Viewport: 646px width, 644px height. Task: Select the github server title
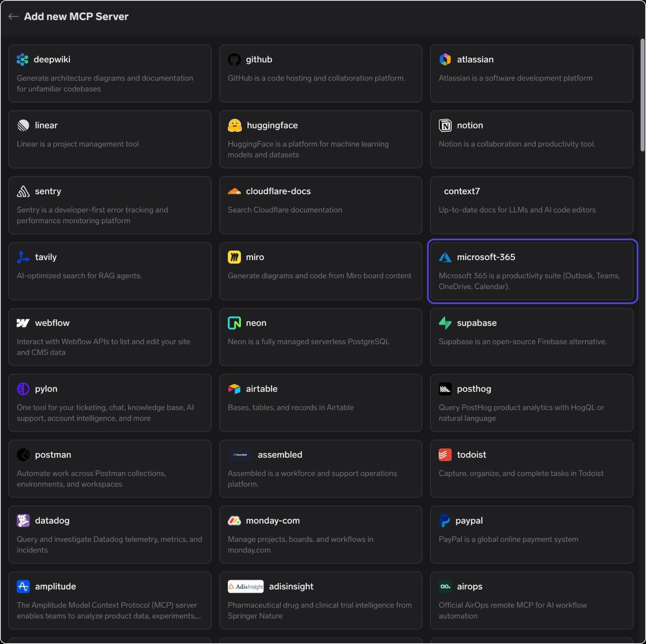[259, 59]
